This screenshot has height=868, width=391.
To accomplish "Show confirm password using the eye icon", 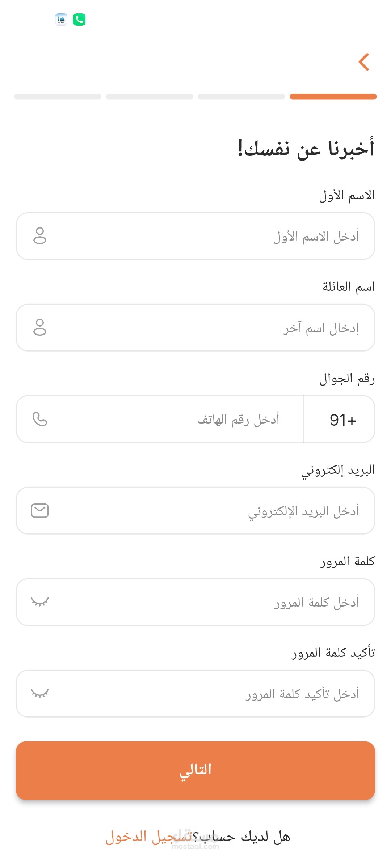I will point(40,693).
